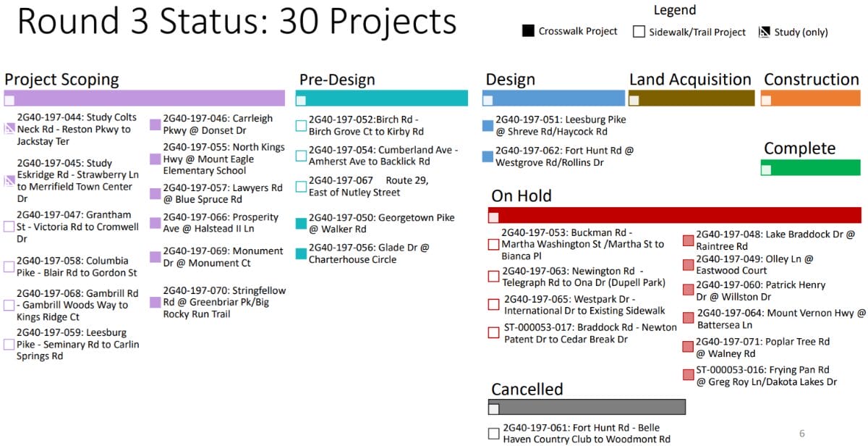868x446 pixels.
Task: Click the teal square beside Georgetown Pike
Action: [x=301, y=223]
